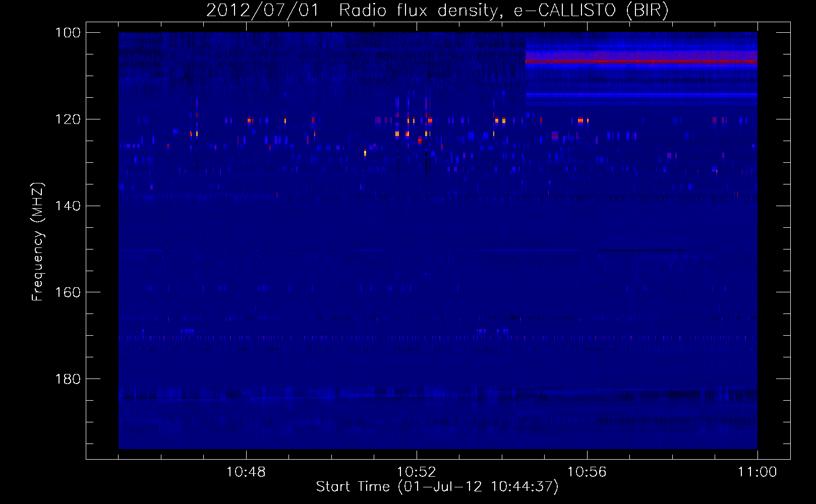Click the 'Start Time (01-Jul-12 10:44:37)' label
Screen dimensions: 816x504
click(x=437, y=487)
